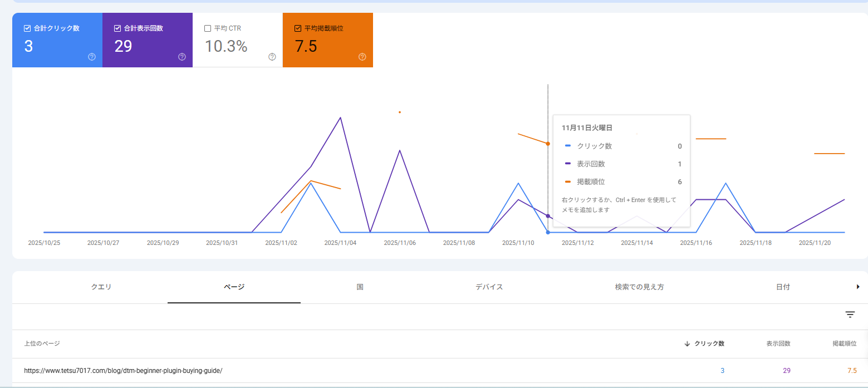Sort table by 掲載順位 column
The height and width of the screenshot is (388, 868).
pyautogui.click(x=844, y=343)
